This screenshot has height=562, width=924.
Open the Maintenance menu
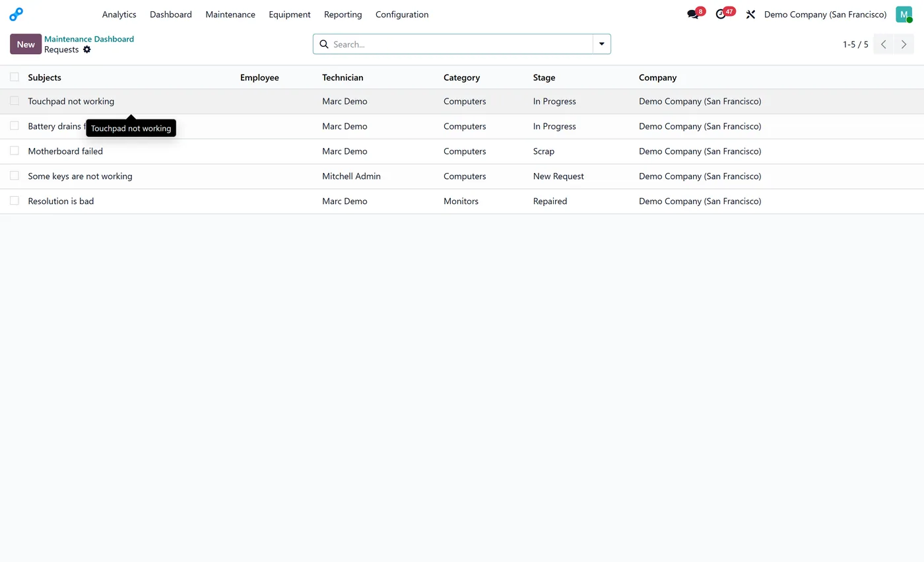(230, 15)
